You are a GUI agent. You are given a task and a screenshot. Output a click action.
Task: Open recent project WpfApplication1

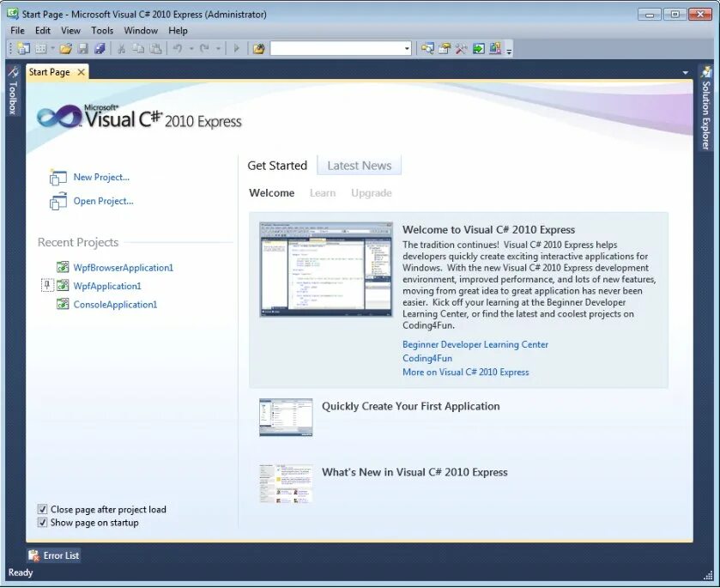point(107,286)
